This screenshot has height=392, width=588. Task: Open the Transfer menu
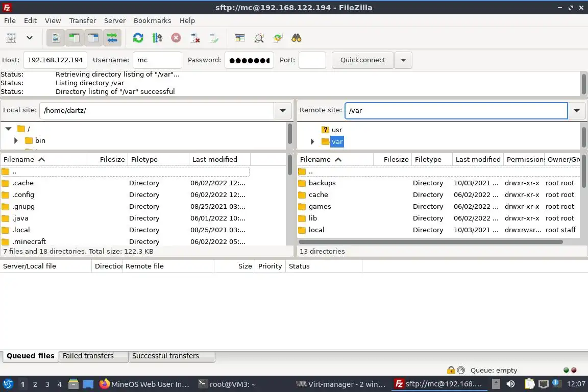click(x=83, y=20)
